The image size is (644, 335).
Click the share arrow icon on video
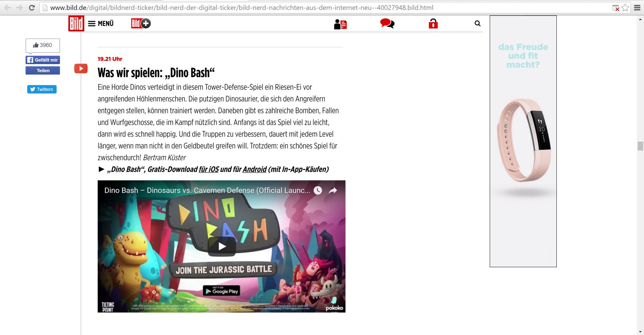coord(333,191)
